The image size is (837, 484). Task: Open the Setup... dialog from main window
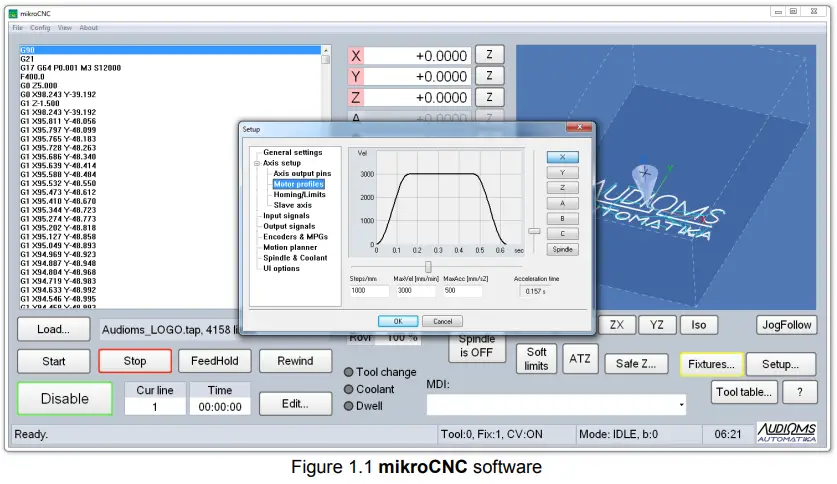(x=780, y=364)
